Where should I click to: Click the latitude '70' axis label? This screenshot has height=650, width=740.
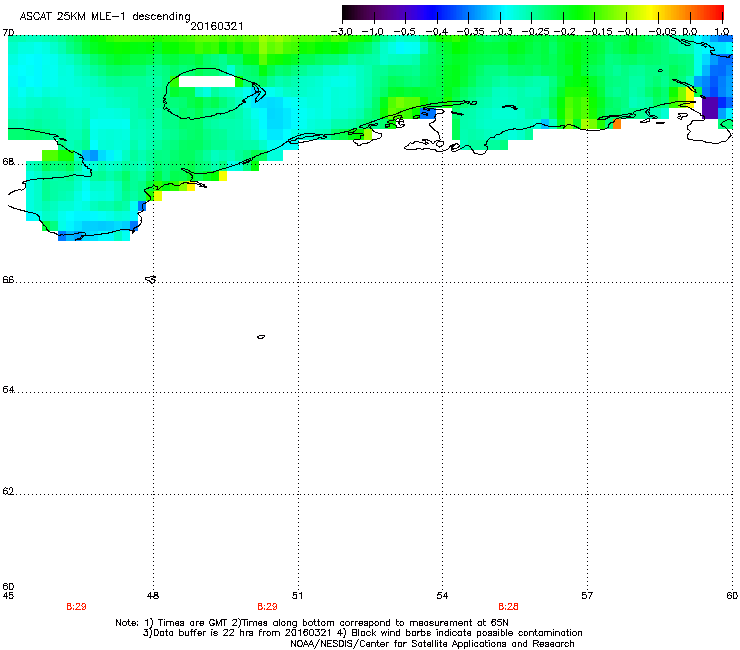coord(8,33)
